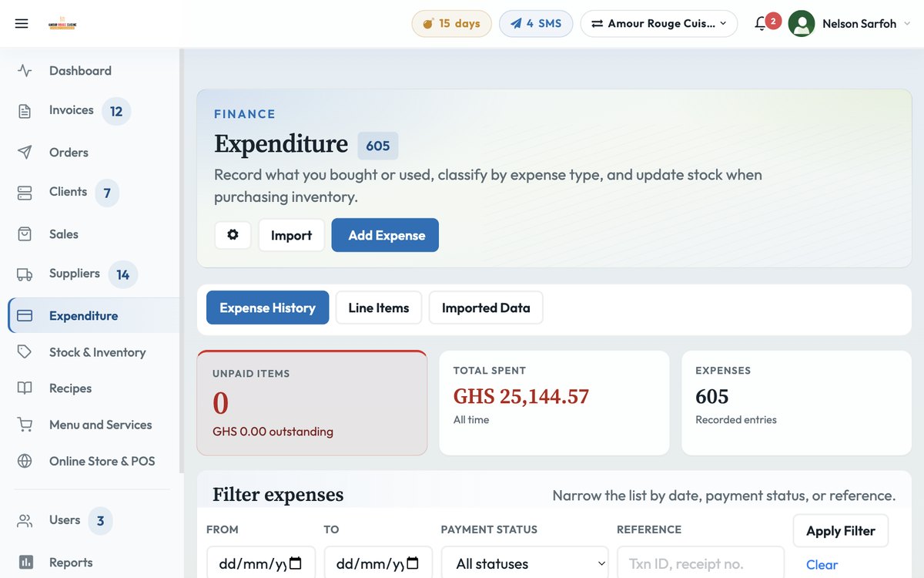Click the 4 SMS credits badge
924x578 pixels.
pyautogui.click(x=536, y=24)
